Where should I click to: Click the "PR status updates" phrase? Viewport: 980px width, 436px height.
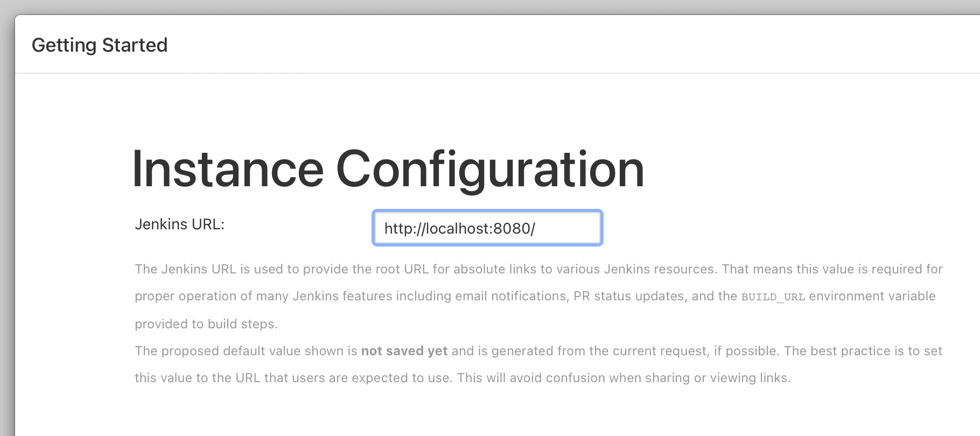630,296
